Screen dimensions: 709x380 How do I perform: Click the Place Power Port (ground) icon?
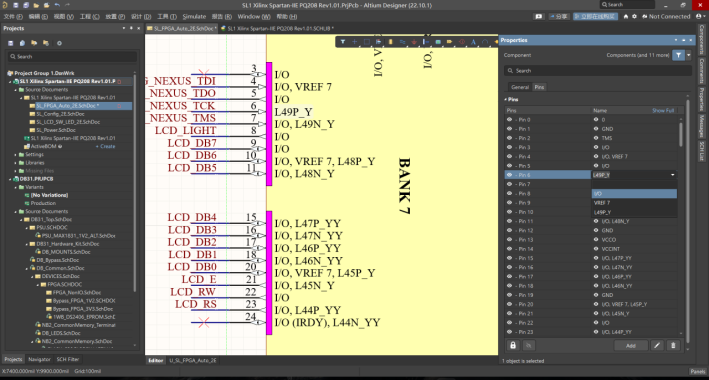click(x=414, y=42)
